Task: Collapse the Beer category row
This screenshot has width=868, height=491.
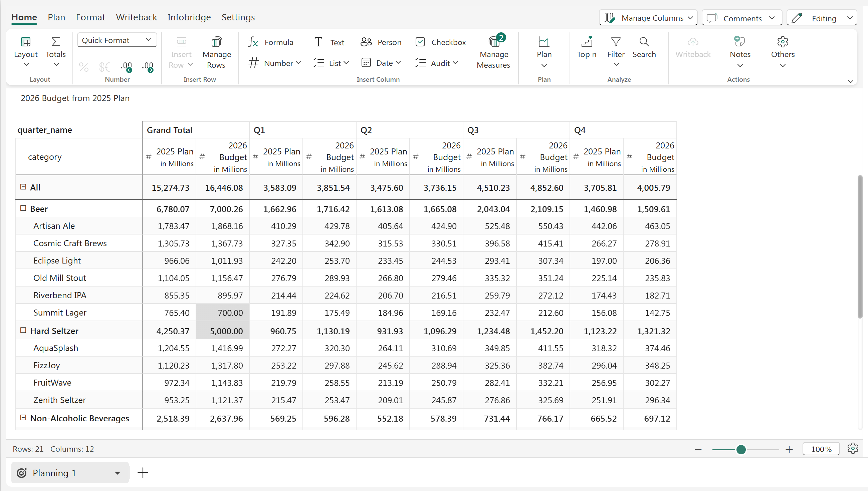Action: 23,208
